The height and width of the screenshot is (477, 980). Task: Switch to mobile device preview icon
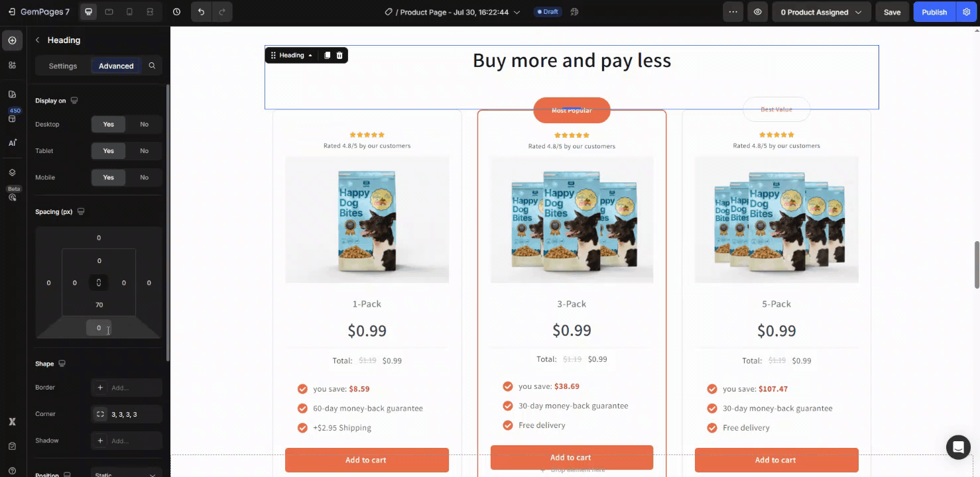(129, 12)
